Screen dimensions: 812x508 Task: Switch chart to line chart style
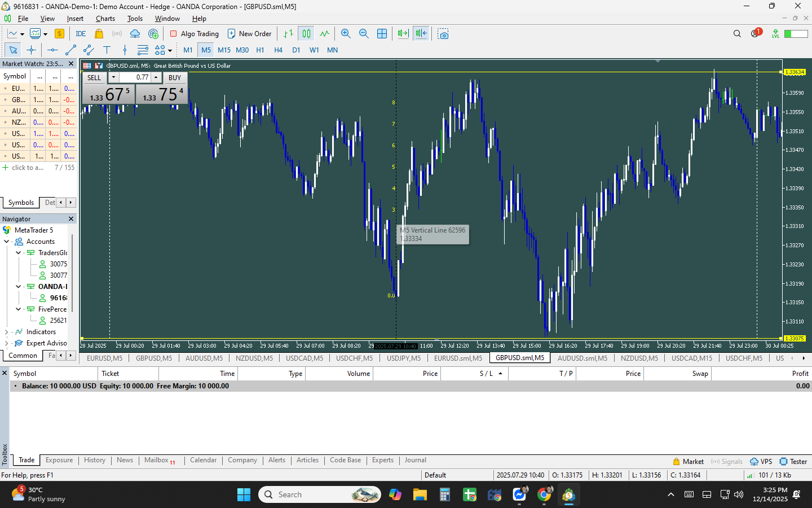coord(324,34)
